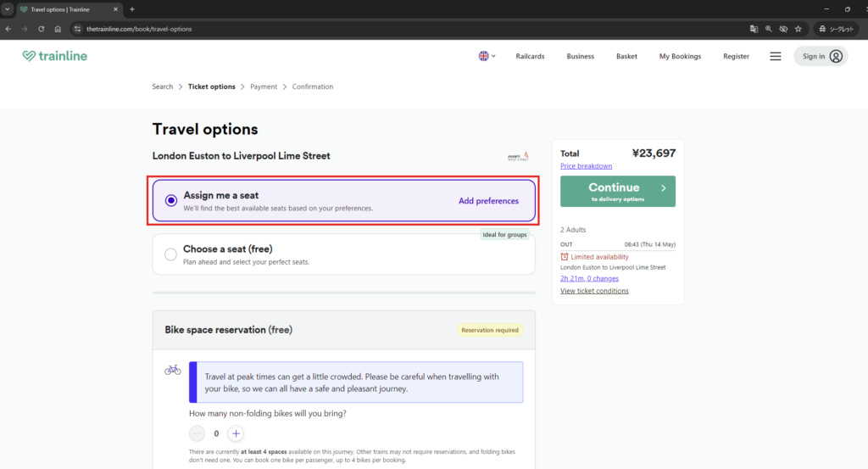Decrease bike count with minus button
Viewport: 868px width, 469px height.
[198, 433]
